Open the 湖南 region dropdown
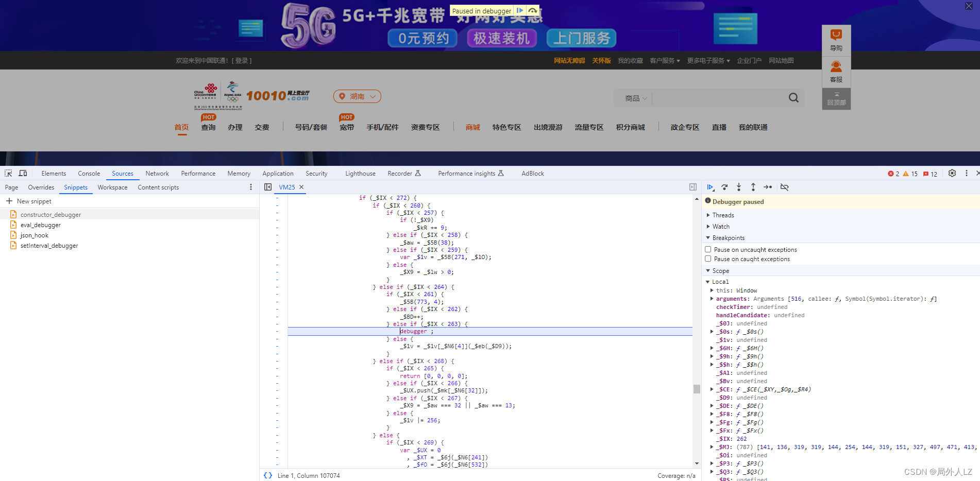980x481 pixels. pos(357,96)
